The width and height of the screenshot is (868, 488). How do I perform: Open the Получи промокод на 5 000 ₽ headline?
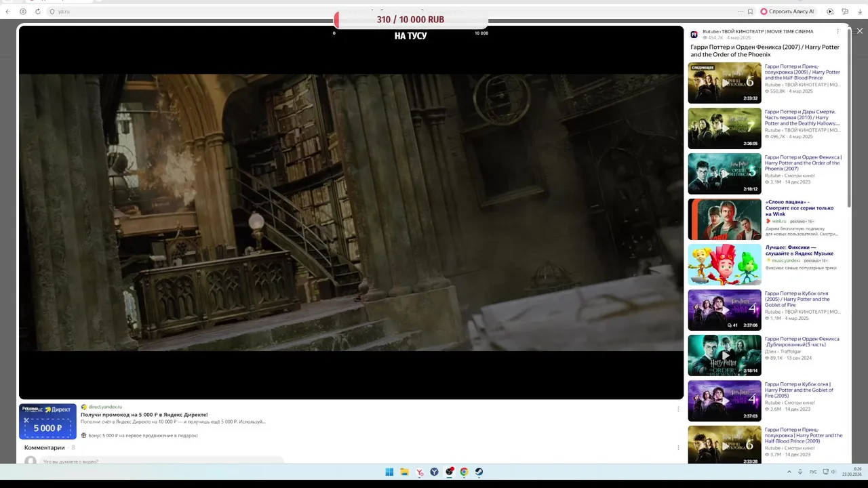[144, 414]
